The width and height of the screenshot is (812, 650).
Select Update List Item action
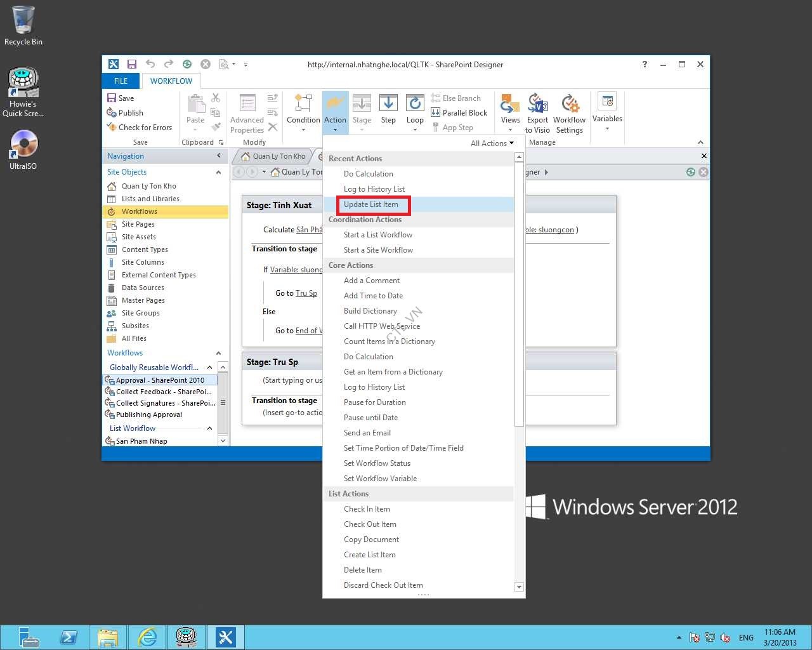(371, 204)
